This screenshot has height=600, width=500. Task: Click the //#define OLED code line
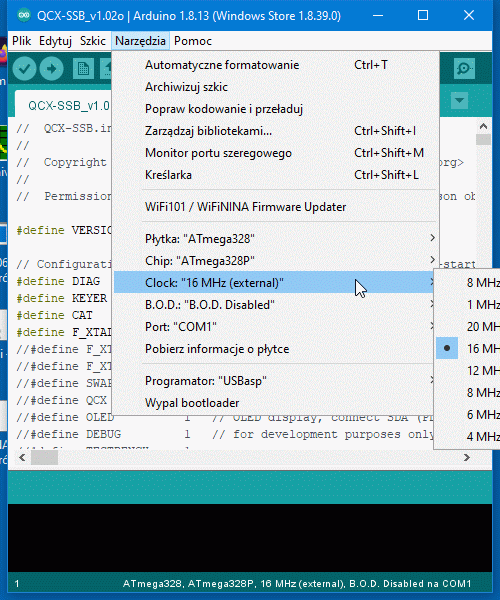pyautogui.click(x=65, y=417)
